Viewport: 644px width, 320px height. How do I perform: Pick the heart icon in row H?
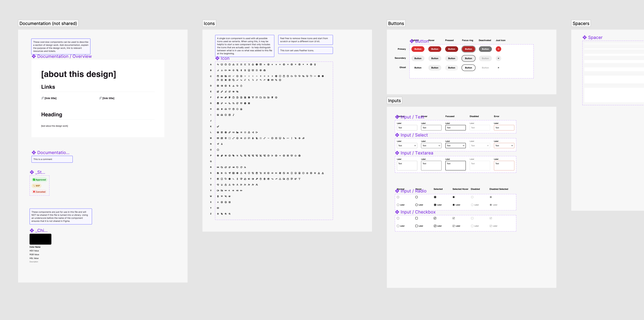pos(229,109)
